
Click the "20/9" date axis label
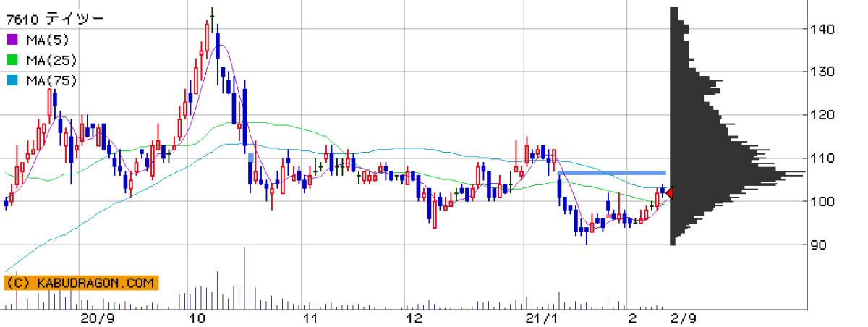tap(96, 318)
